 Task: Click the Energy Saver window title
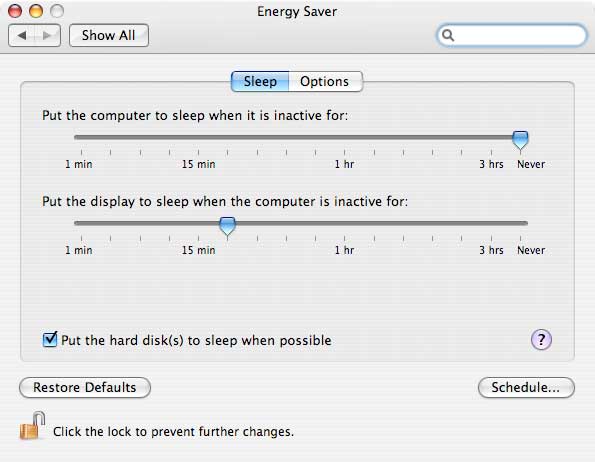pyautogui.click(x=297, y=11)
